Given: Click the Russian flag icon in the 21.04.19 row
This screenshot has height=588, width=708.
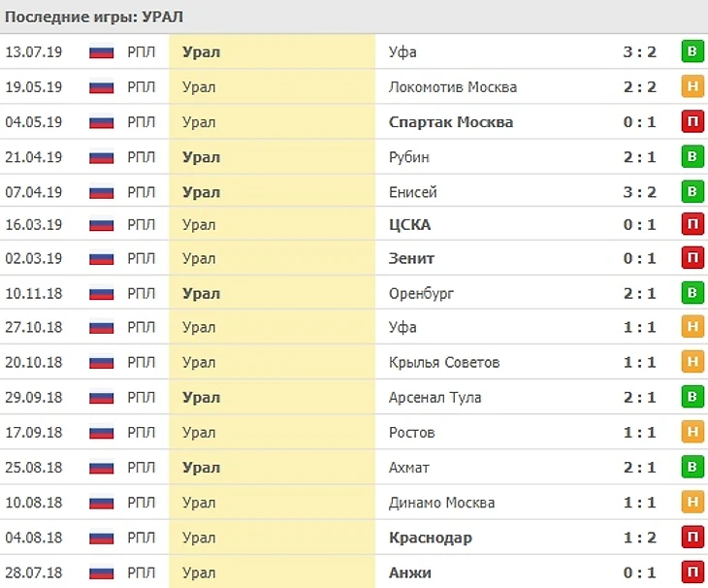Looking at the screenshot, I should 102,157.
